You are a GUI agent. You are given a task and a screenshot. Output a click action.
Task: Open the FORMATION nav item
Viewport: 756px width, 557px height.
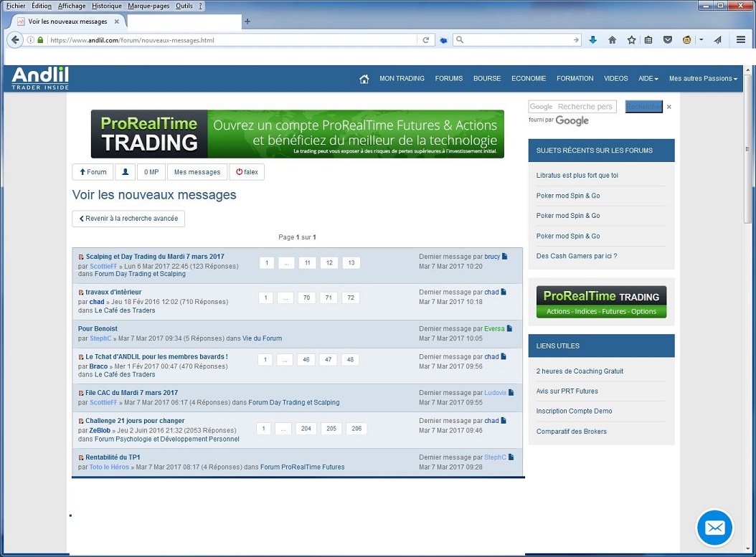[x=575, y=79]
